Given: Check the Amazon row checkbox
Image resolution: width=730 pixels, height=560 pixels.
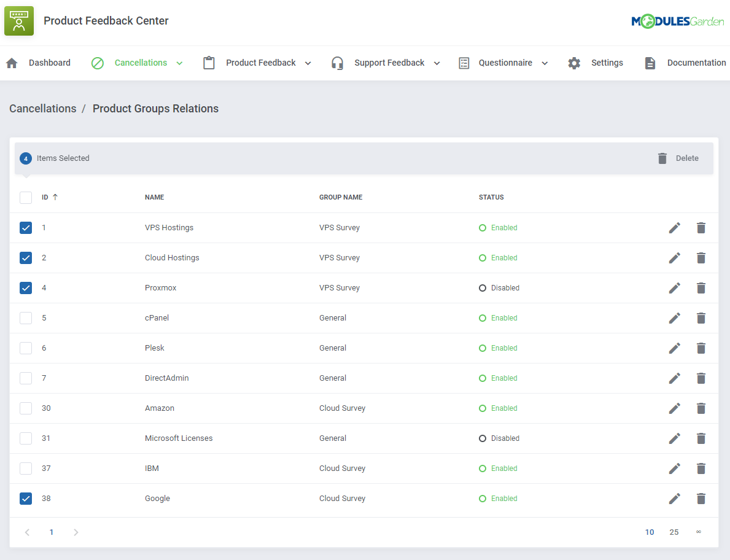Looking at the screenshot, I should coord(26,408).
